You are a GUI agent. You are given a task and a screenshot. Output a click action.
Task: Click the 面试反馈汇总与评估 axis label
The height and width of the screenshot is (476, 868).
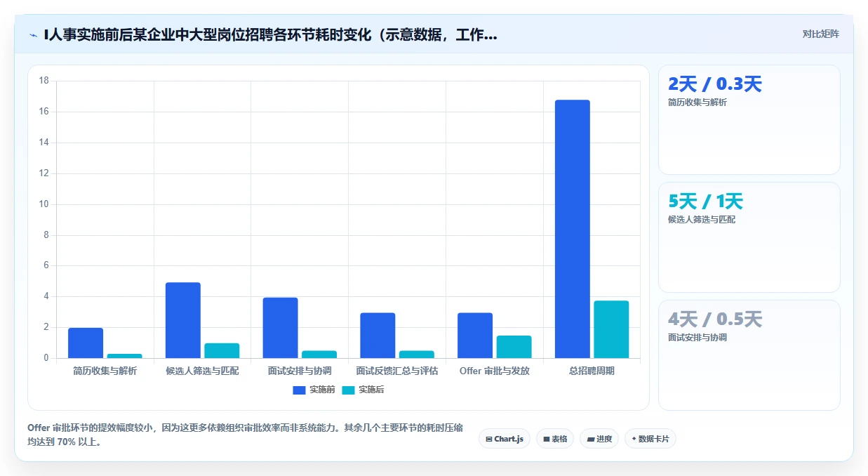point(397,371)
